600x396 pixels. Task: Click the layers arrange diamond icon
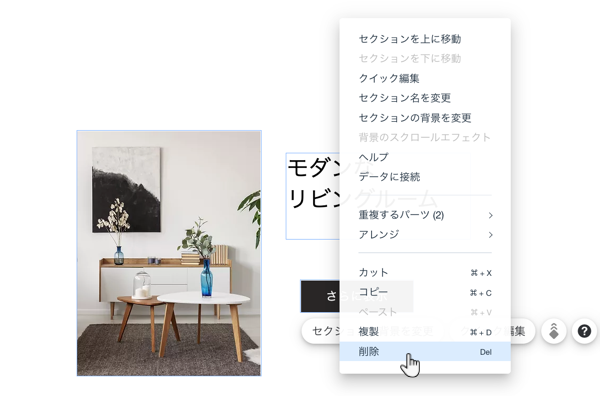(x=554, y=331)
